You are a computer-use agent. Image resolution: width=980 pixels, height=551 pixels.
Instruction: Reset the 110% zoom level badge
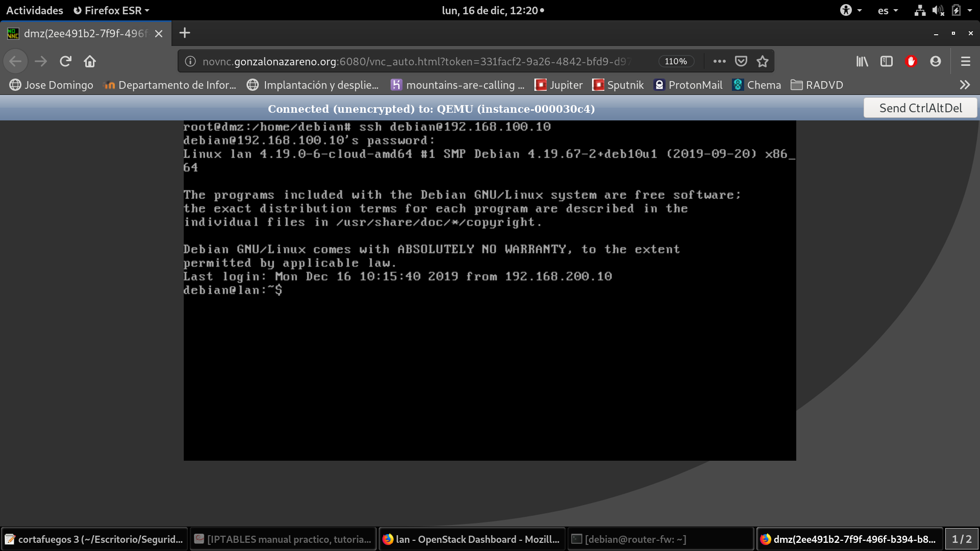(x=676, y=61)
